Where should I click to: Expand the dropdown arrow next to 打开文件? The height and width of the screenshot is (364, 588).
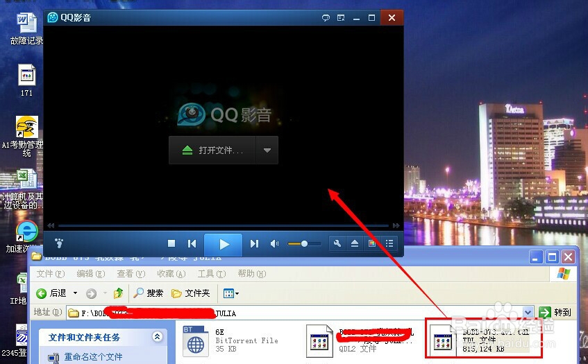(x=267, y=150)
